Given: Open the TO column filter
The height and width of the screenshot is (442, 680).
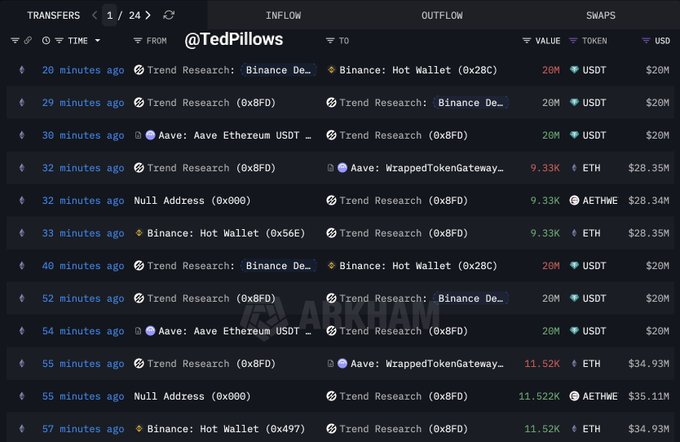Looking at the screenshot, I should pyautogui.click(x=330, y=41).
